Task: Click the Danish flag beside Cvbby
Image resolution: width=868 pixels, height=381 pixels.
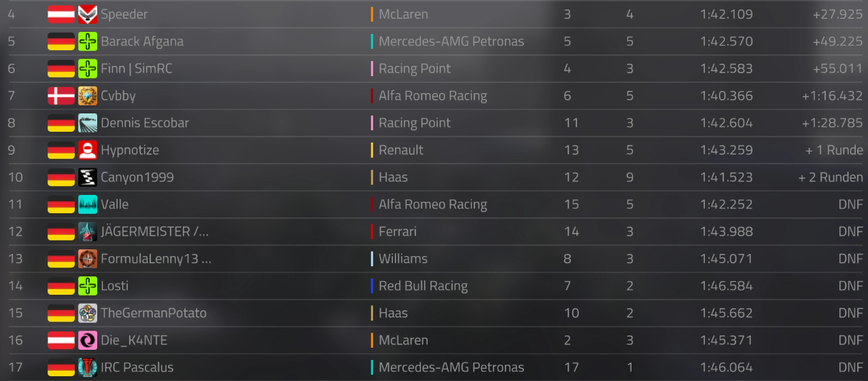Action: (61, 96)
